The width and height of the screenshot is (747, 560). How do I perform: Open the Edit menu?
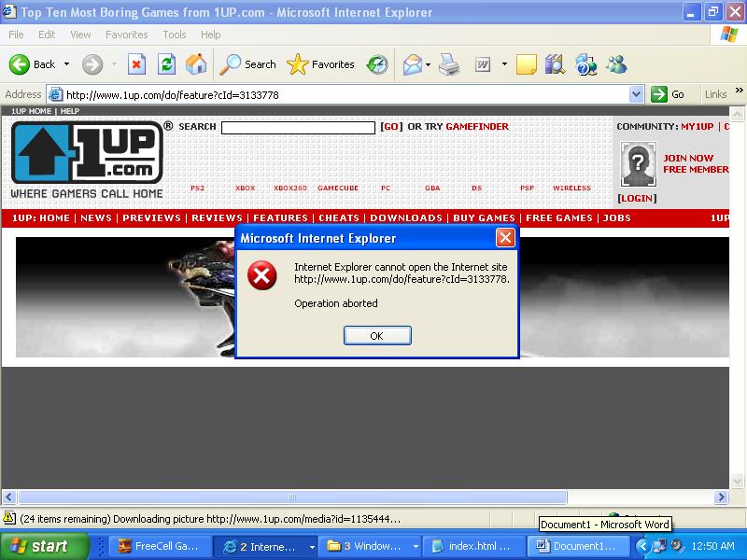click(x=47, y=35)
